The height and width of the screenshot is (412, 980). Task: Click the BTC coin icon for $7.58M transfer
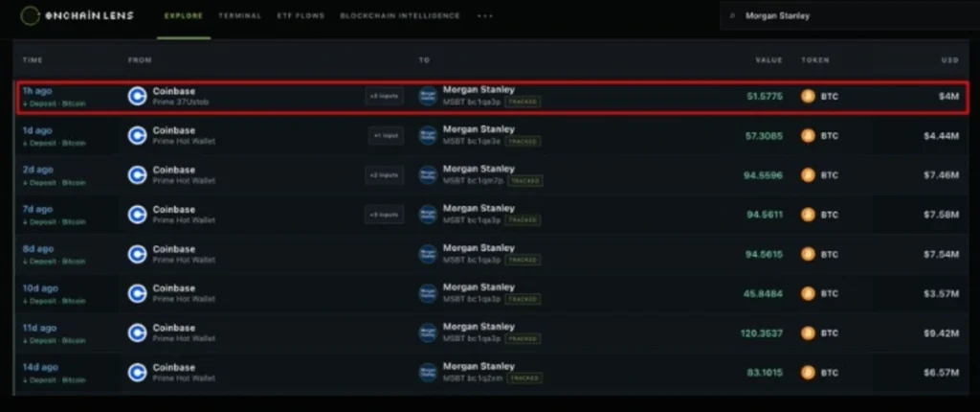[x=808, y=215]
